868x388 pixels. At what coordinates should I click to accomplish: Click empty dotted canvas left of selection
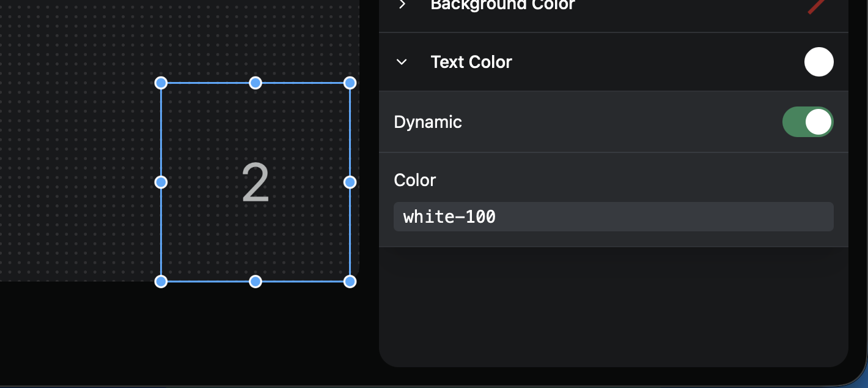[x=73, y=153]
